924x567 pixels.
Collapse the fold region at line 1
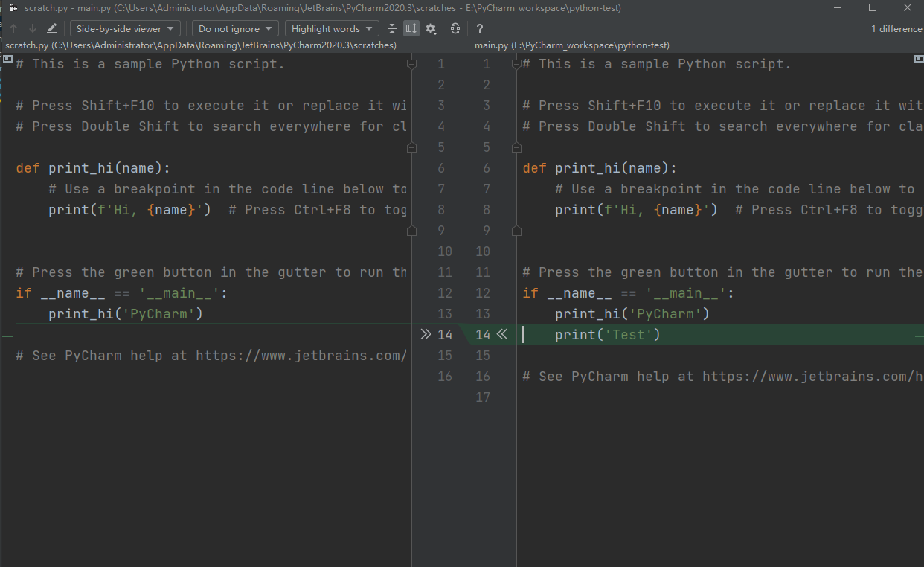[x=412, y=64]
